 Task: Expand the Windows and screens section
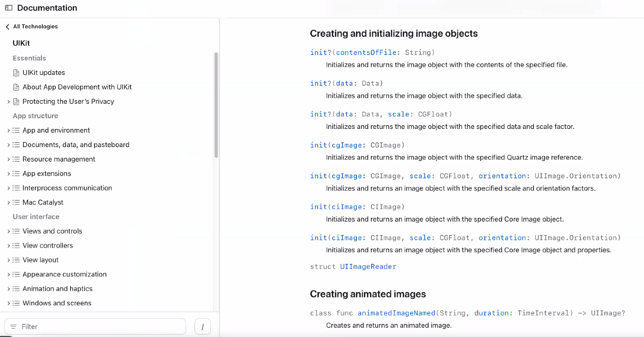[8, 303]
